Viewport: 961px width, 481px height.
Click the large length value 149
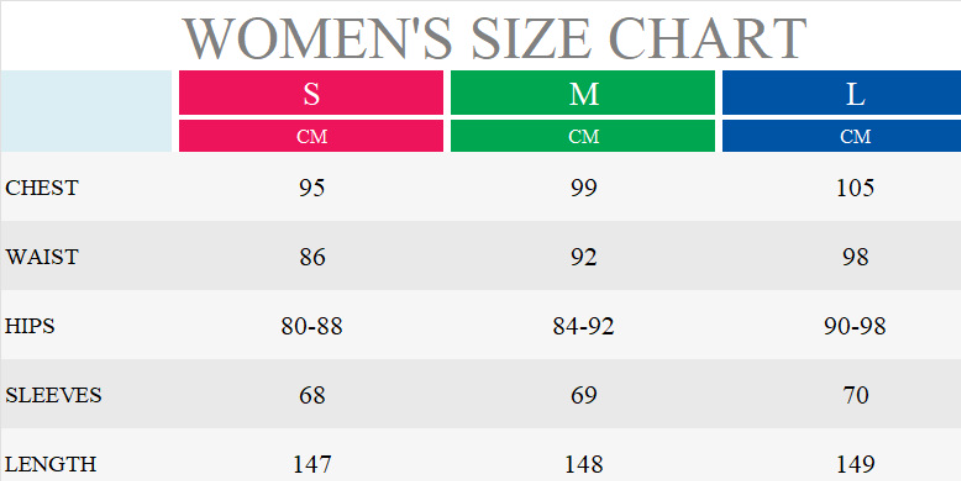(855, 464)
